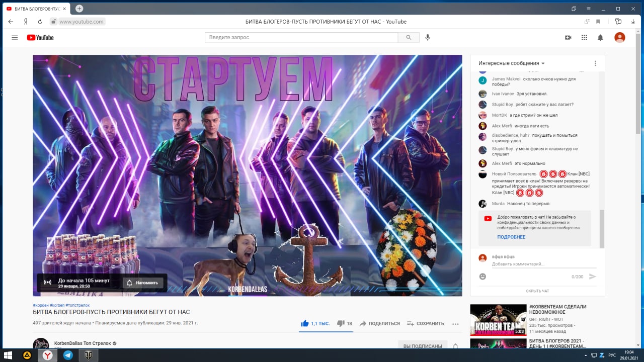The image size is (644, 362).
Task: Click the search magnifier button
Action: coord(409,38)
